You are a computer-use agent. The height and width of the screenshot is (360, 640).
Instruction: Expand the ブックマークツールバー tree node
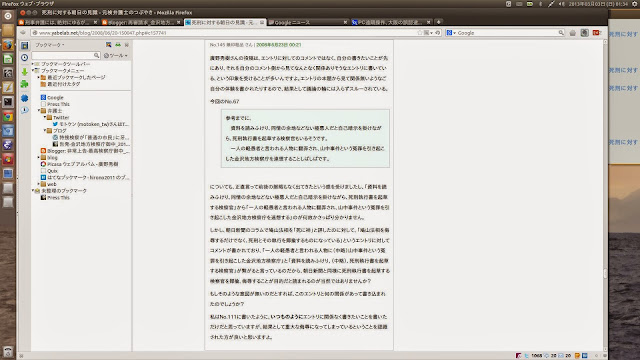pyautogui.click(x=33, y=64)
